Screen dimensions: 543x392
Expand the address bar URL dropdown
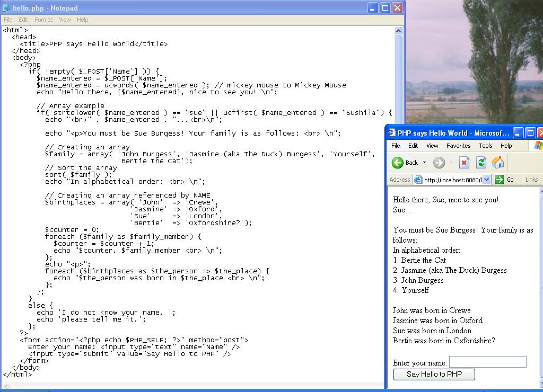click(x=487, y=180)
